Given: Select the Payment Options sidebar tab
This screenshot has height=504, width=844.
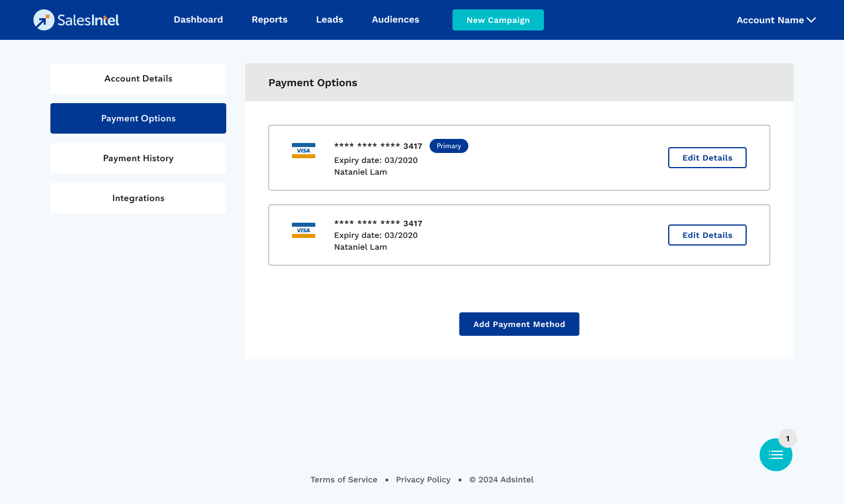Looking at the screenshot, I should click(138, 118).
